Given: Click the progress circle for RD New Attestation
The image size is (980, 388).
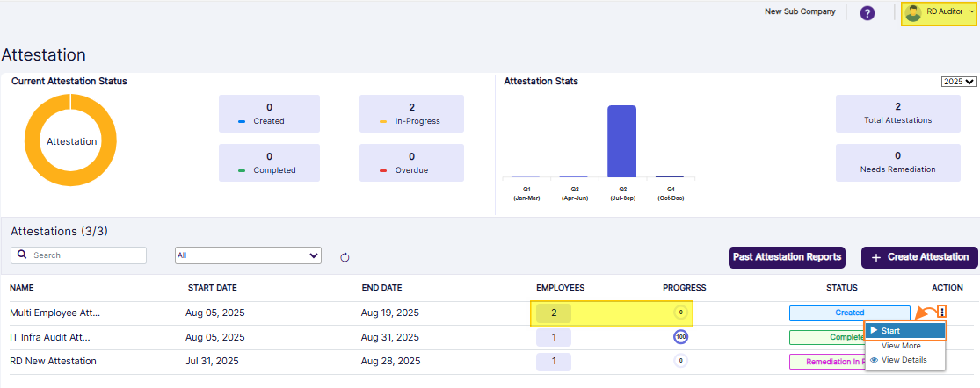Looking at the screenshot, I should pos(679,361).
